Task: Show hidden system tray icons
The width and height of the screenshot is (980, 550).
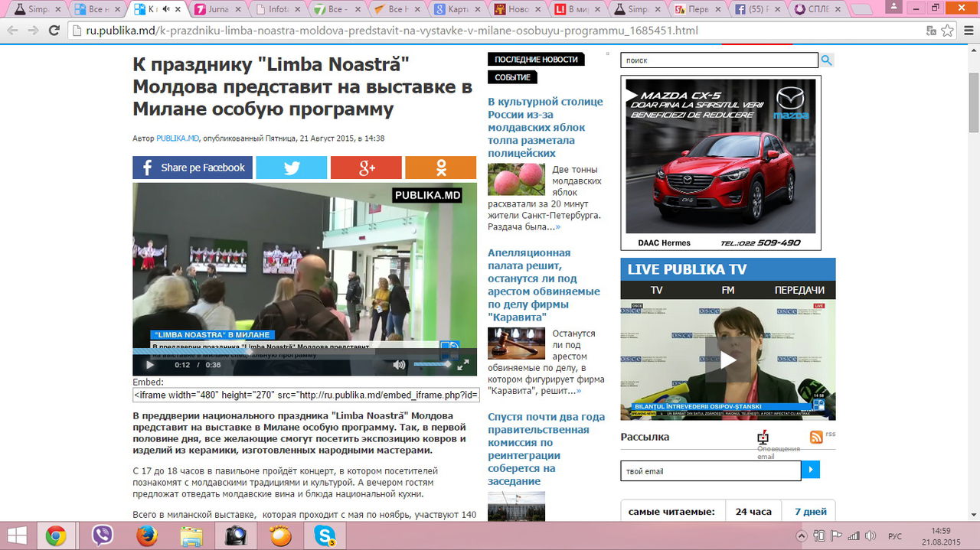Action: [801, 536]
